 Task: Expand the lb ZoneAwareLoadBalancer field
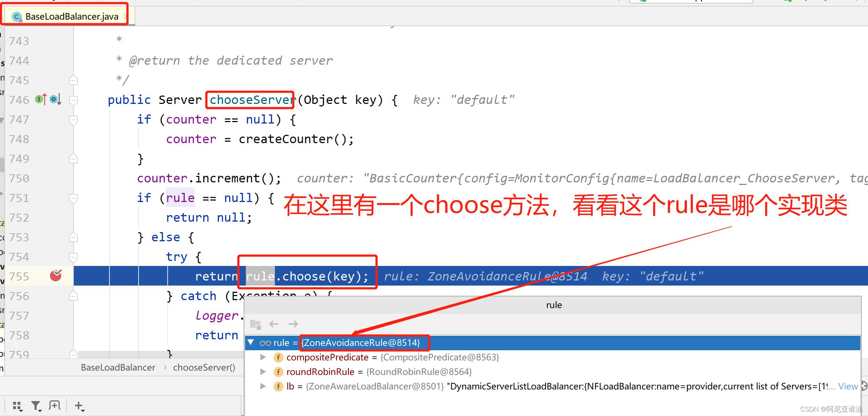[x=263, y=386]
